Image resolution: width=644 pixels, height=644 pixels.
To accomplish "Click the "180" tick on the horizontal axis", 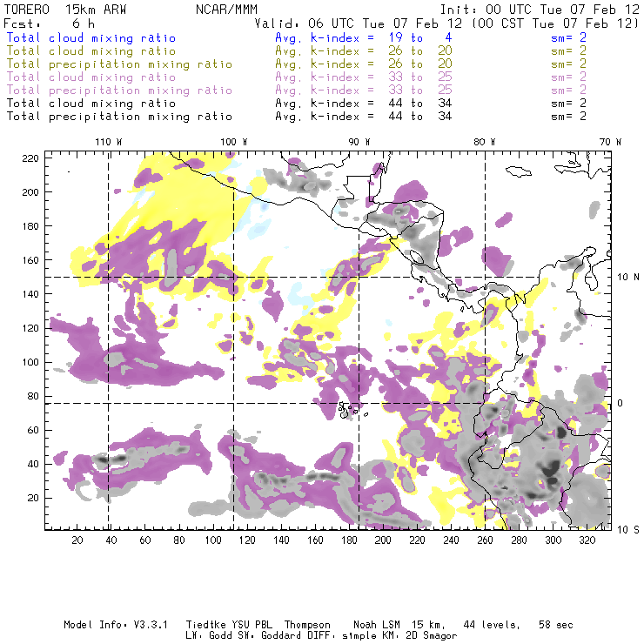I will 349,540.
